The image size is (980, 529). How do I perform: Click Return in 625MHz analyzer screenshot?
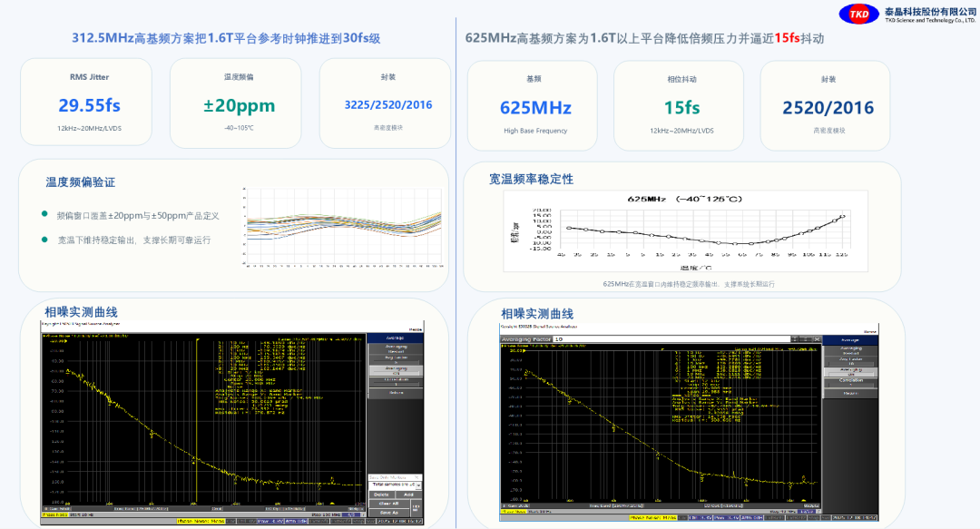850,393
